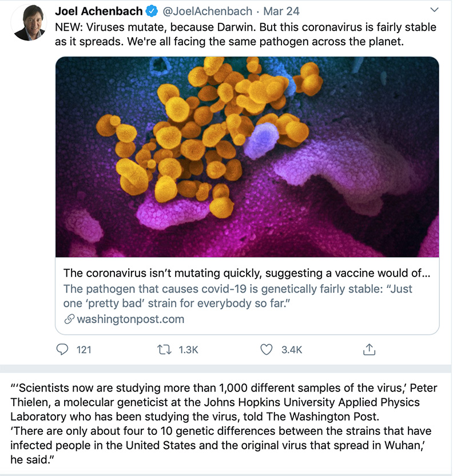
Task: Click the washingtonpost.com source link
Action: 130,319
